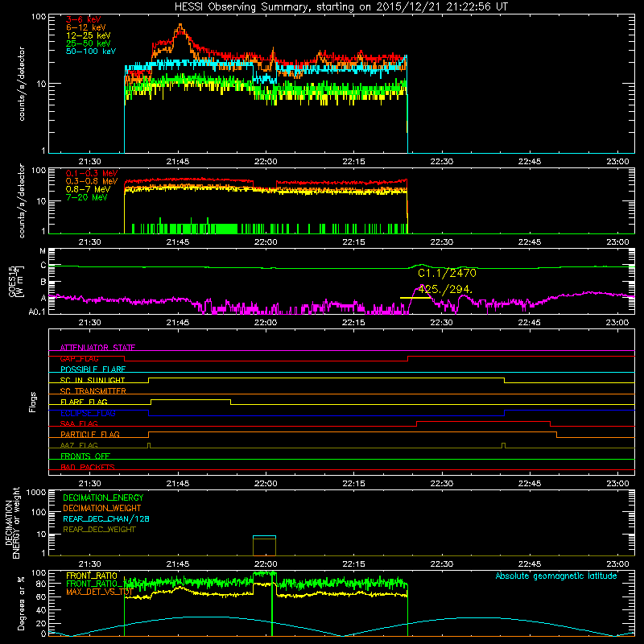Viewport: 644px width, 644px height.
Task: Click the Flags axis title
Action: click(32, 402)
